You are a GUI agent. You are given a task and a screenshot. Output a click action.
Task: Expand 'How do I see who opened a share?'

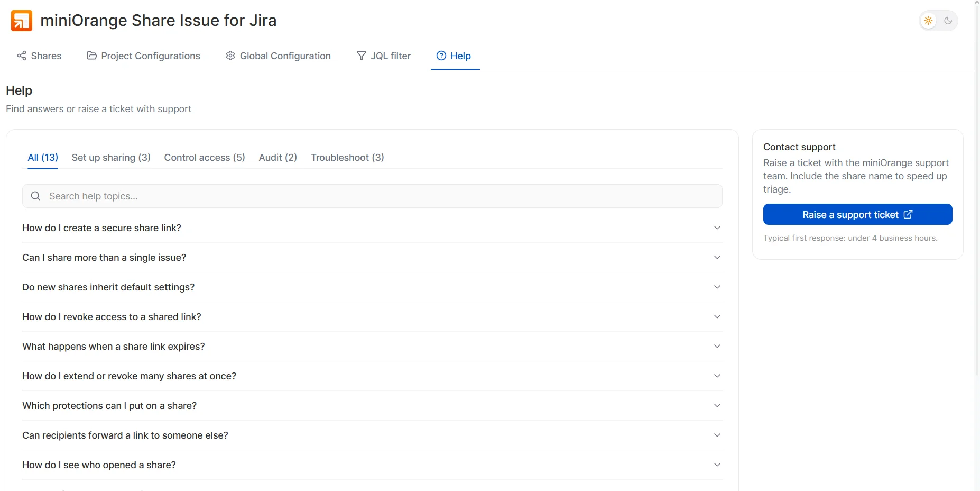(372, 465)
